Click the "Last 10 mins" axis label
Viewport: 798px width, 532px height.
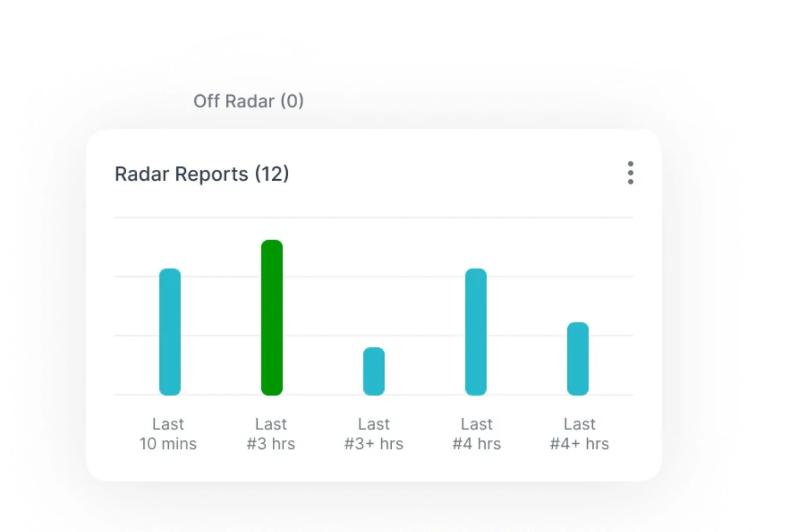pos(168,434)
